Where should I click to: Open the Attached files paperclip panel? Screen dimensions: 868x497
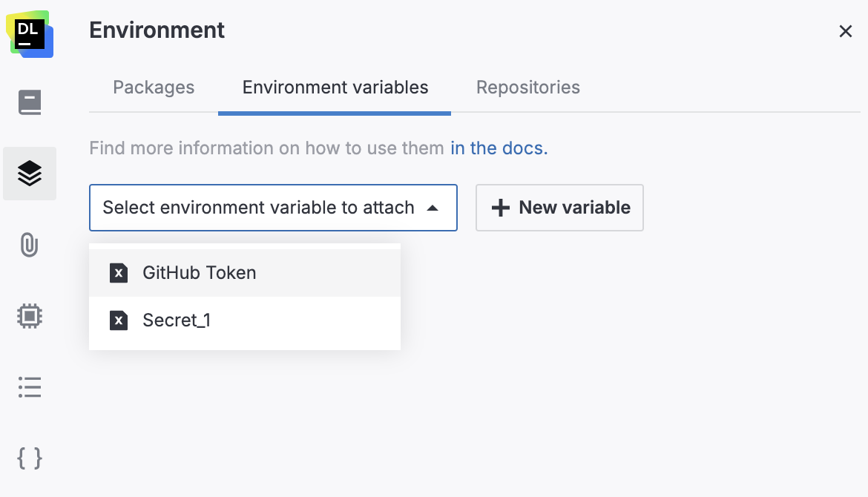30,245
